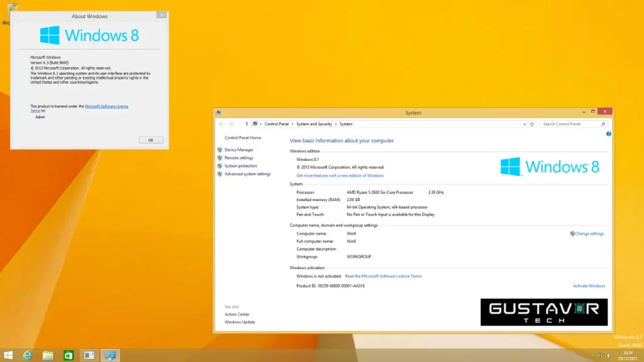644x362 pixels.
Task: Click processor text AMD Ryzen 5 2600
Action: coord(379,192)
